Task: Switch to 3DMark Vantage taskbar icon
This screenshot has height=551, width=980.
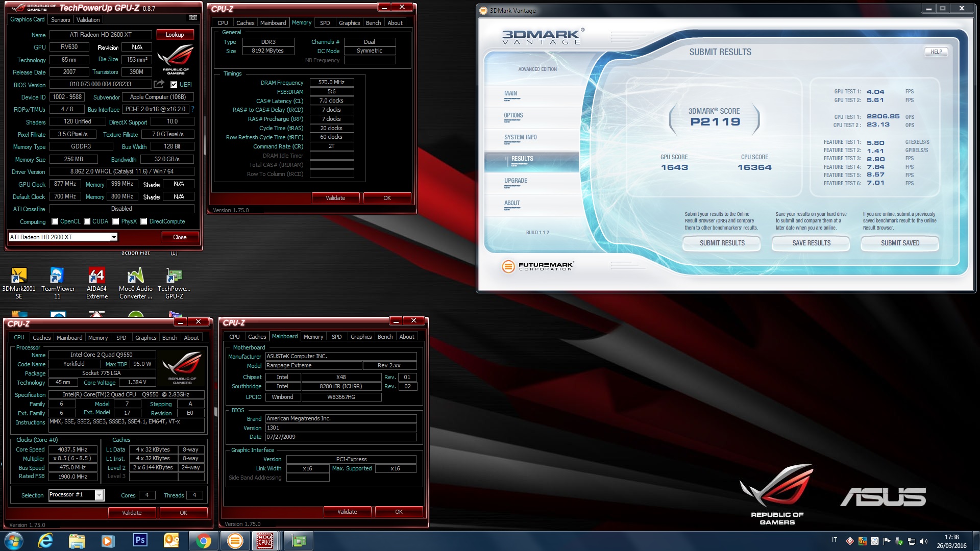Action: click(x=235, y=541)
